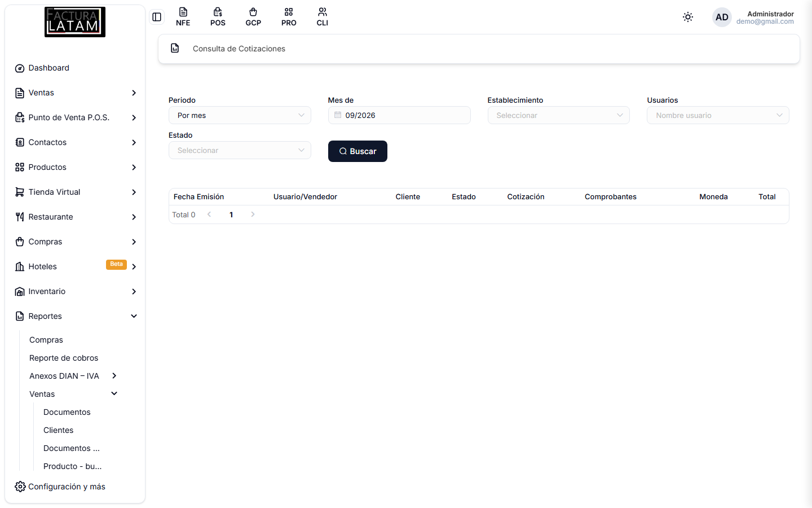Go to previous page arrow in pagination
The height and width of the screenshot is (508, 812).
(x=209, y=214)
